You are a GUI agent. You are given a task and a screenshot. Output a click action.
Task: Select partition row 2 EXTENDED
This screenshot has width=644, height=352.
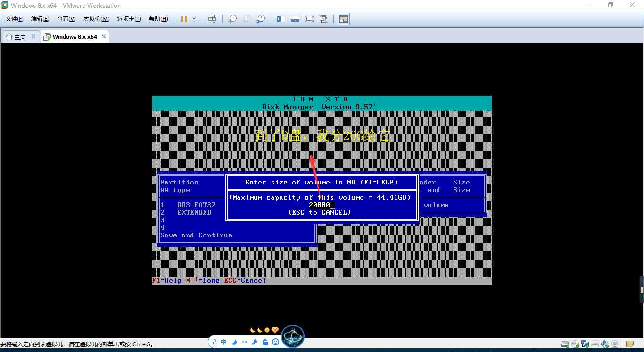coord(186,212)
